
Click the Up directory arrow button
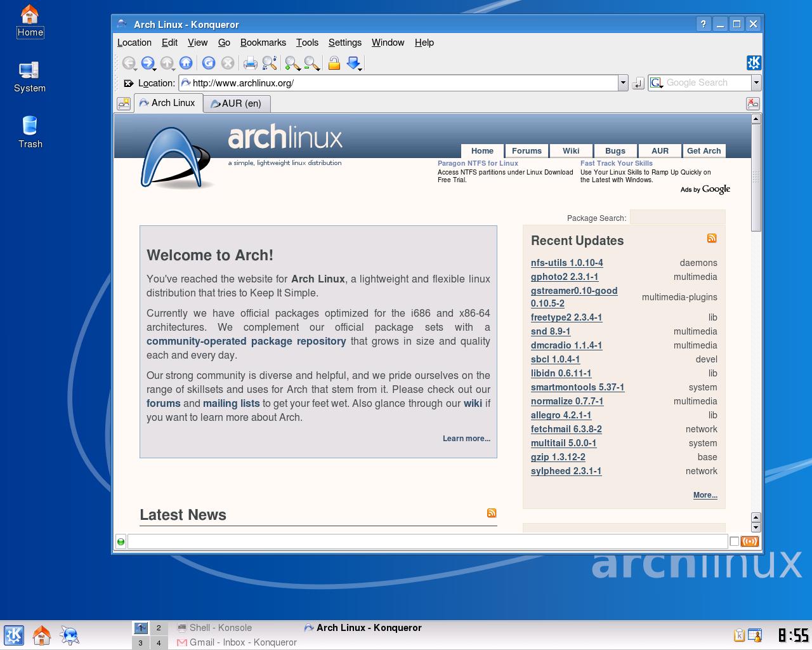pyautogui.click(x=167, y=63)
